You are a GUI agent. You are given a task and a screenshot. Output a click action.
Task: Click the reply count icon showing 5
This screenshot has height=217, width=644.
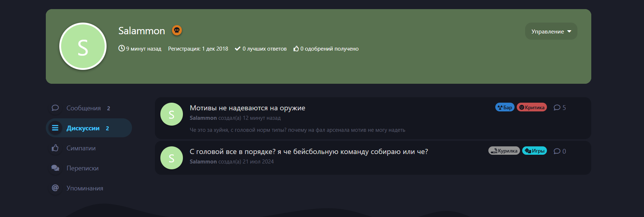(557, 107)
